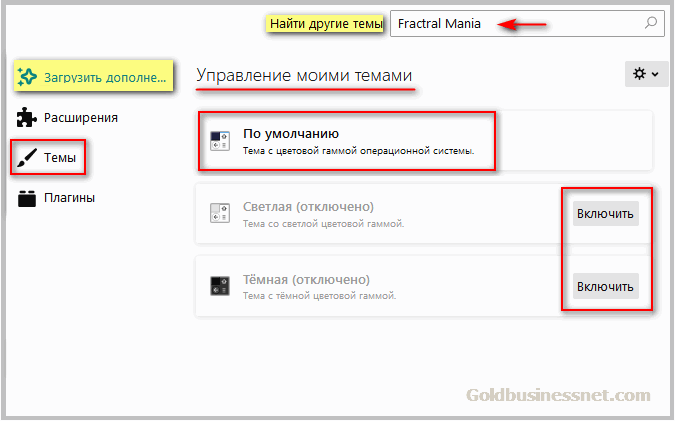This screenshot has height=421, width=675.
Task: Focus the Fractal Mania search field
Action: click(527, 24)
